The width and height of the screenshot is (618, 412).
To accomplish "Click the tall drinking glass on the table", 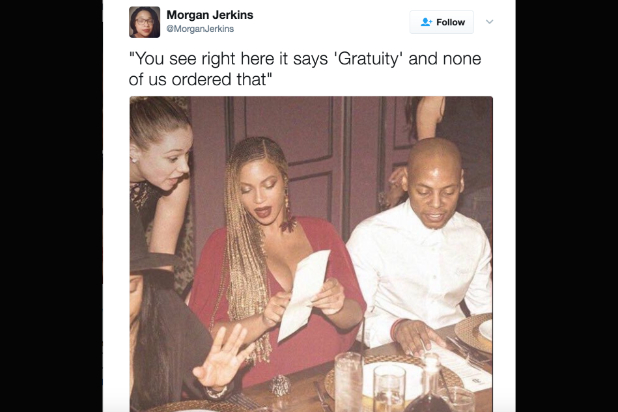I will [x=349, y=382].
